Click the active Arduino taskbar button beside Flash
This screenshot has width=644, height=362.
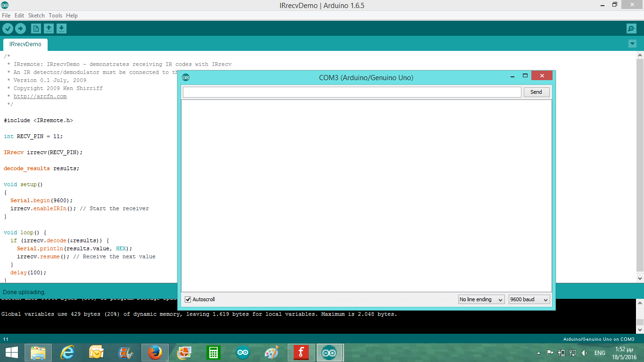pyautogui.click(x=330, y=353)
